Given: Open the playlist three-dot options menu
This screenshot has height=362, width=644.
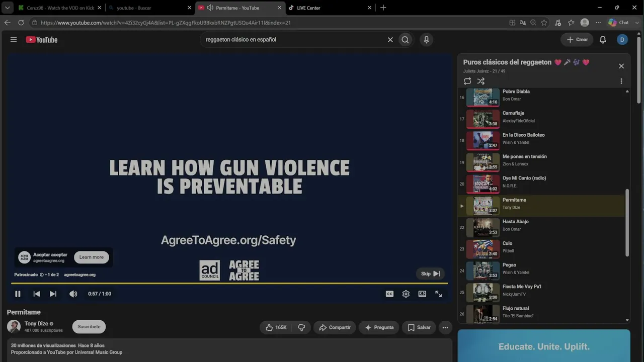Looking at the screenshot, I should coord(621,81).
